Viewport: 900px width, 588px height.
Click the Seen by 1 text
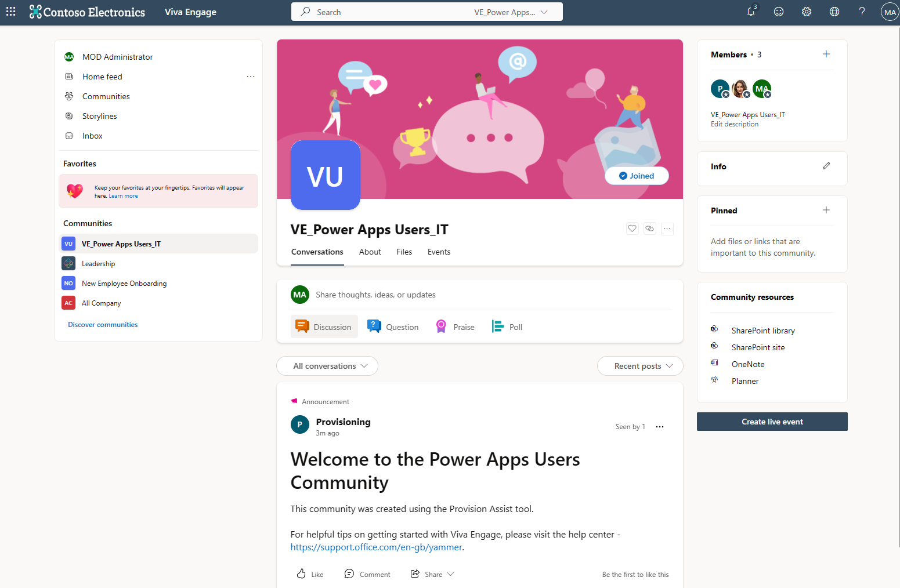[630, 427]
